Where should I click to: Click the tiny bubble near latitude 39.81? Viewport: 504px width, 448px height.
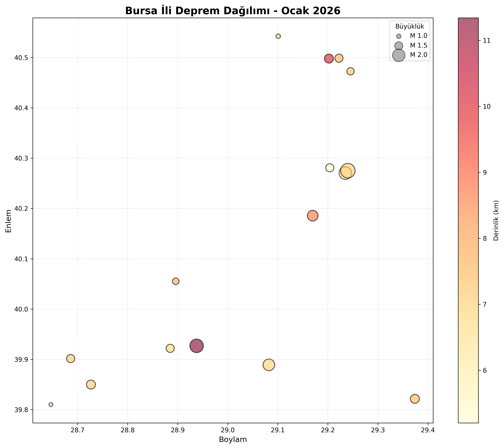click(x=51, y=405)
